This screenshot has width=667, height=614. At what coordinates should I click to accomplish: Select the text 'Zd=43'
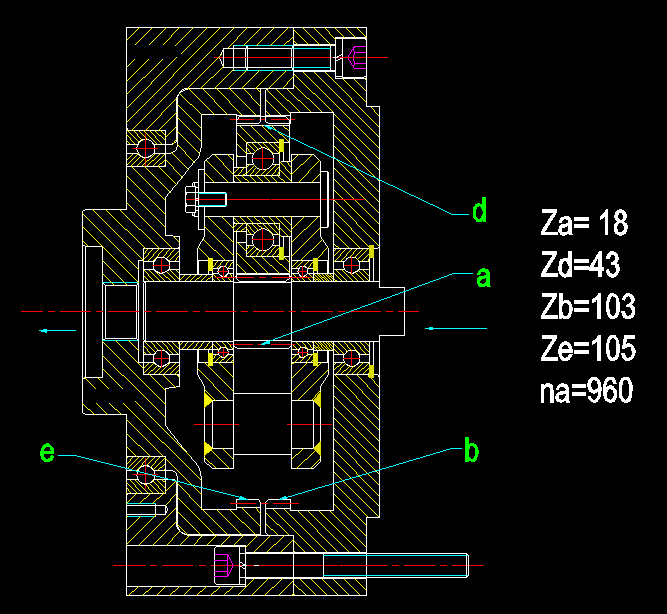[x=580, y=264]
